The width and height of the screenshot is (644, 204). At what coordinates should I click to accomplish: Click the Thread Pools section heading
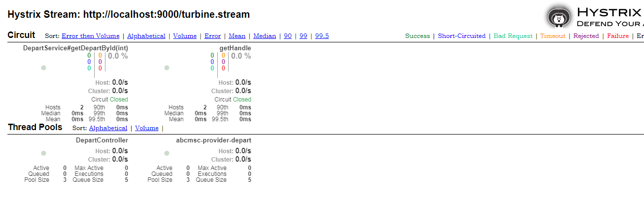[x=35, y=127]
